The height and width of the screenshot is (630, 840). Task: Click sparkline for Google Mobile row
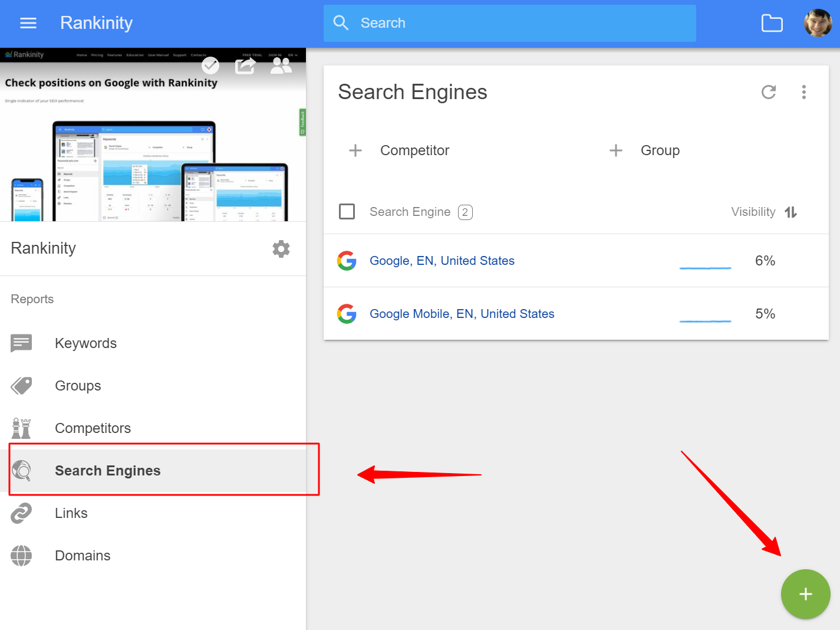(x=705, y=321)
